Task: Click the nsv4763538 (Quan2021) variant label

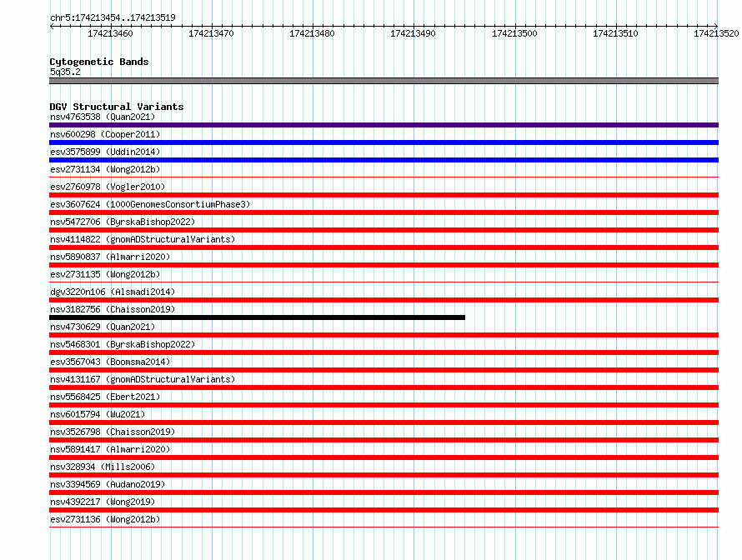Action: [x=103, y=117]
